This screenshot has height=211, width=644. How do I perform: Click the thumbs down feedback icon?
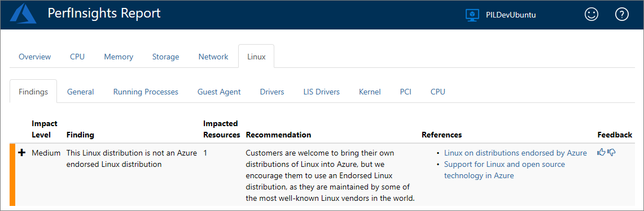612,153
